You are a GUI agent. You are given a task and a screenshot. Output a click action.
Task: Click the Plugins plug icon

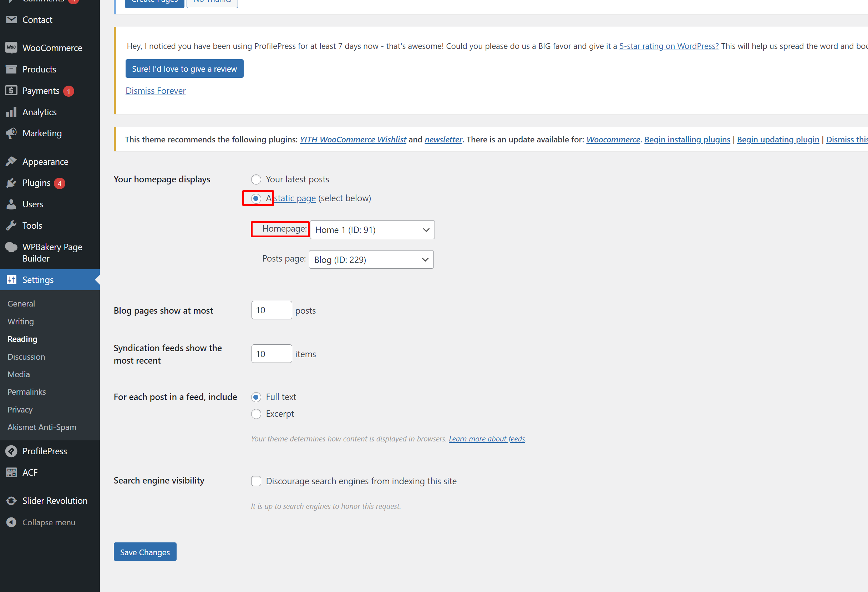coord(11,183)
